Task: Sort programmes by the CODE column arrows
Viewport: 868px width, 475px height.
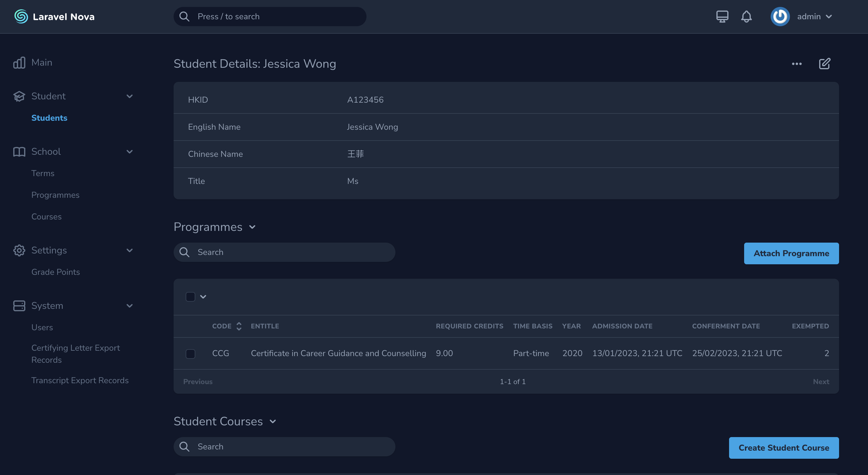Action: tap(239, 326)
